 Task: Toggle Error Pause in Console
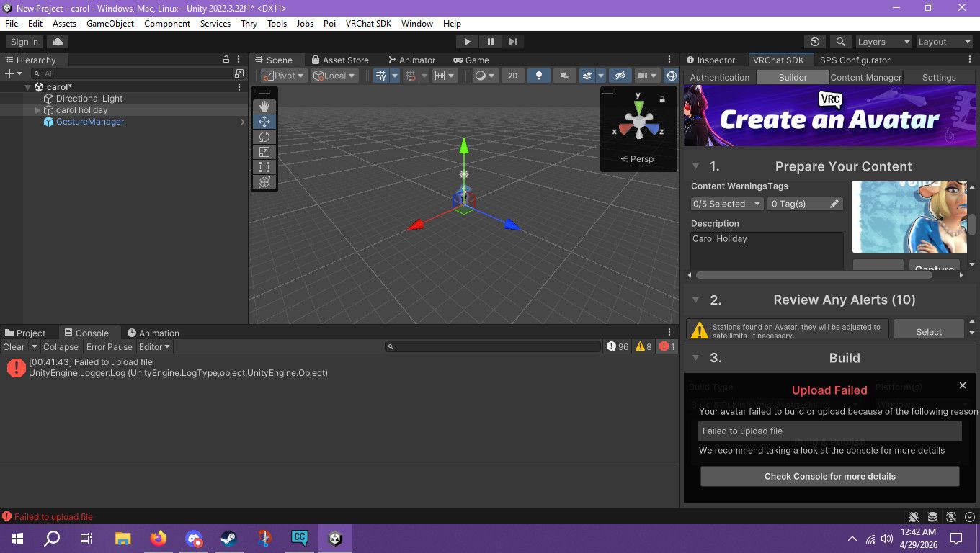click(110, 346)
